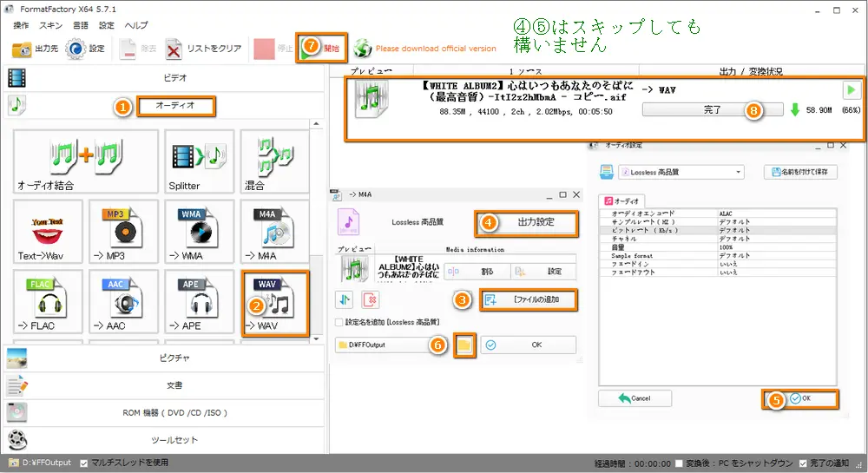Viewport: 868px width, 473px height.
Task: Click the audio waveform icon in M4A dialog
Action: click(345, 299)
